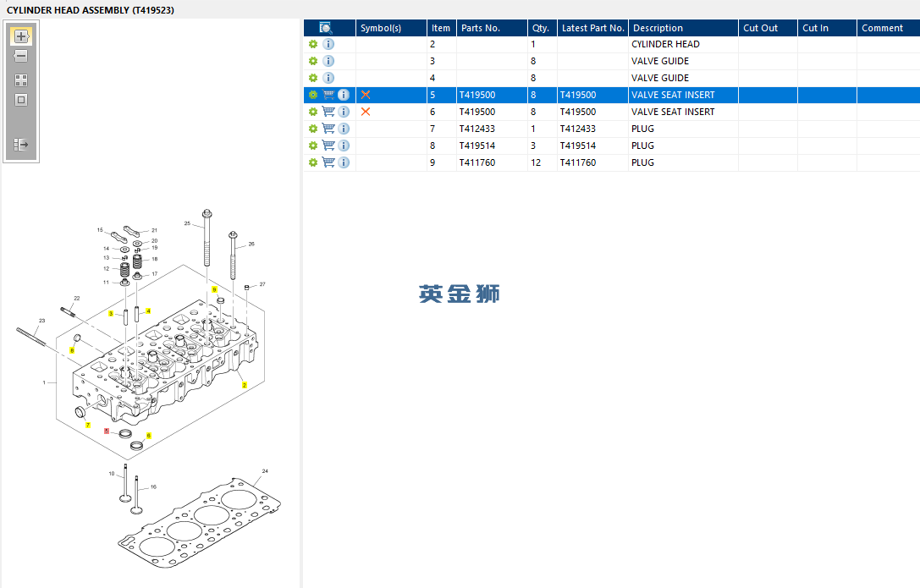
Task: Click the X symbol on item 6 row
Action: click(366, 112)
